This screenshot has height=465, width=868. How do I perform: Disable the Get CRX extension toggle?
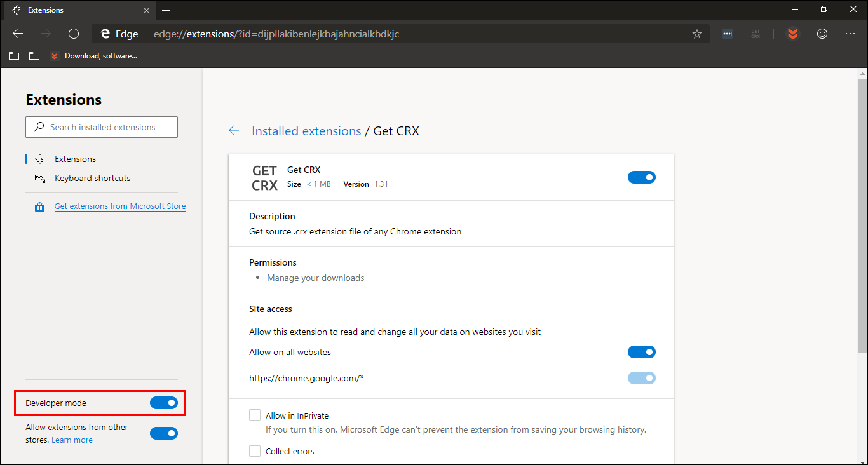point(642,177)
